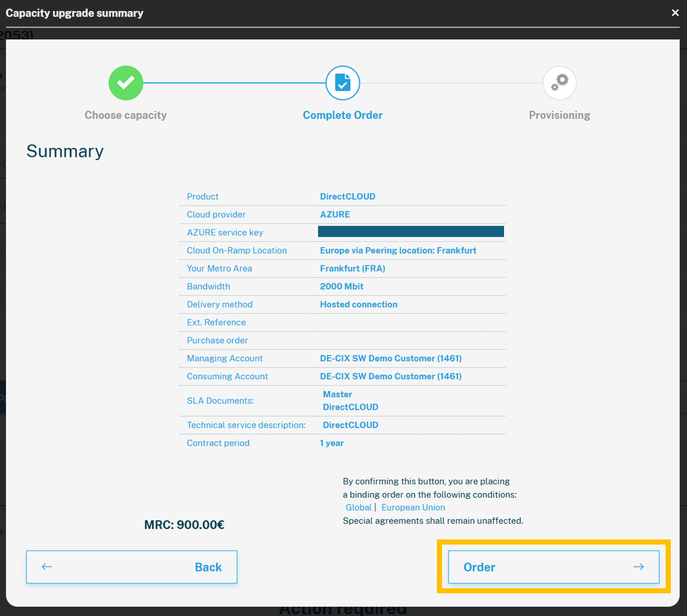687x616 pixels.
Task: Click the 'Capacity upgrade summary' dialog title
Action: point(74,13)
